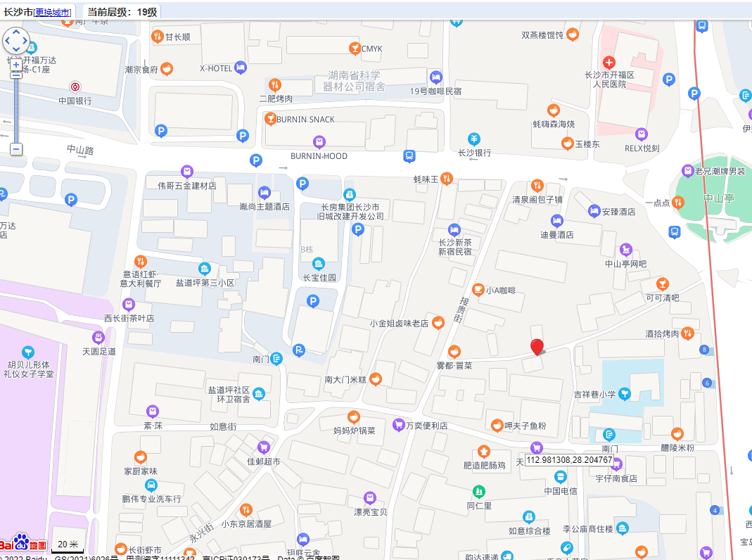
Task: Select the 长沙银行 yen icon
Action: click(474, 139)
